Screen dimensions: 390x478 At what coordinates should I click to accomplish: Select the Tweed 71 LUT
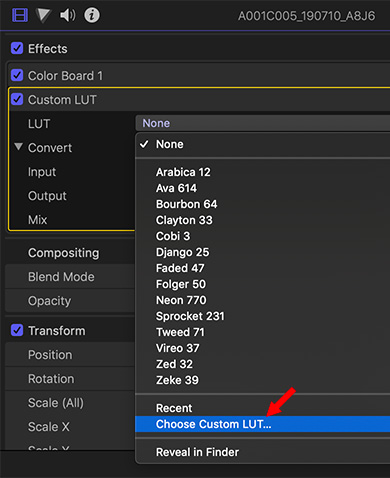click(263, 332)
